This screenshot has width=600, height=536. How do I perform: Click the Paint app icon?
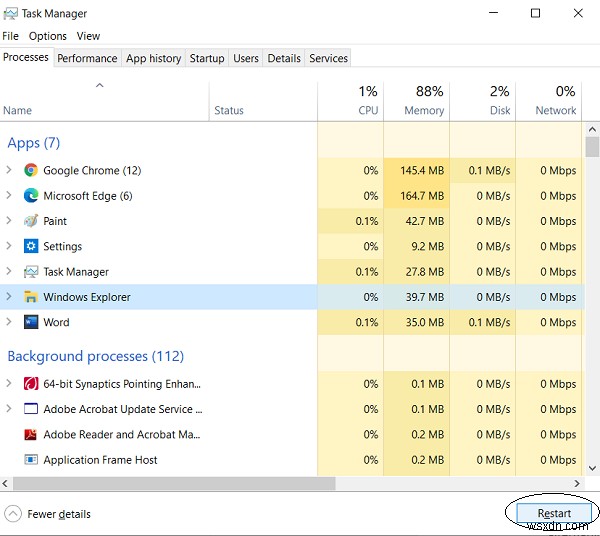tap(31, 221)
